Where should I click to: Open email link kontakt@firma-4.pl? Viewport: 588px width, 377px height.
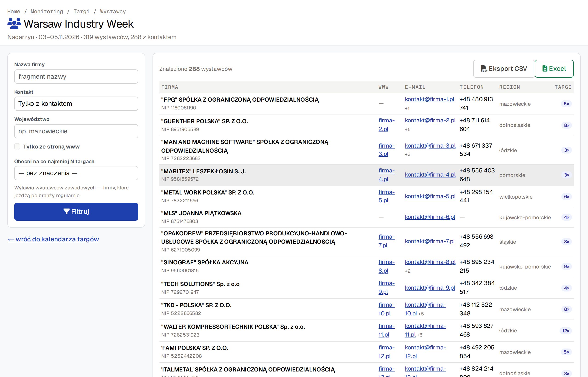pos(430,174)
